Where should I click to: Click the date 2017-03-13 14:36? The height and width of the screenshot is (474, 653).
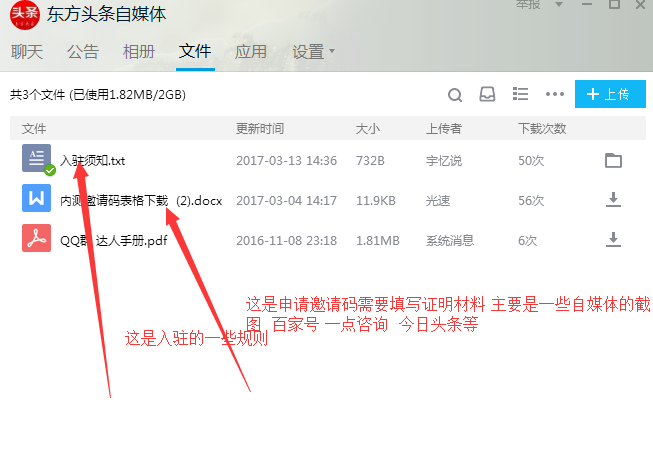point(287,160)
